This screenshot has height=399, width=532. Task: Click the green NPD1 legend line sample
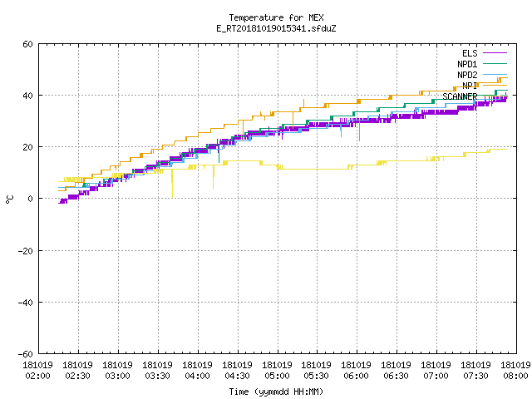point(495,63)
